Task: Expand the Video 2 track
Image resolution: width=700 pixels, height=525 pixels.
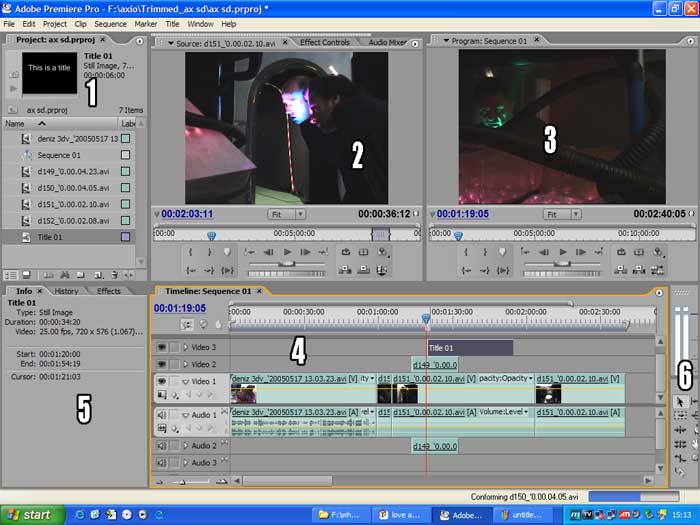Action: click(186, 364)
